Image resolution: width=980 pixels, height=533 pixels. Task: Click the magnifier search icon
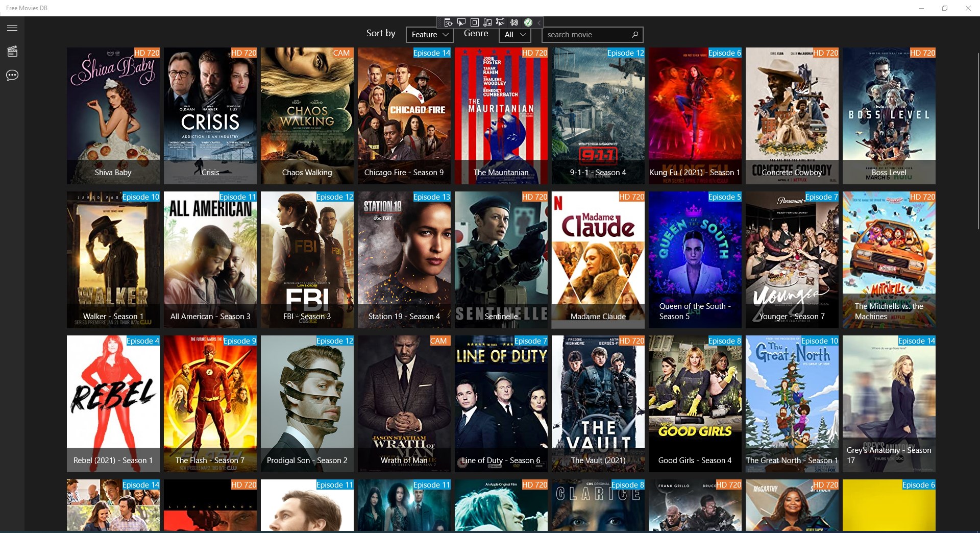pos(635,35)
